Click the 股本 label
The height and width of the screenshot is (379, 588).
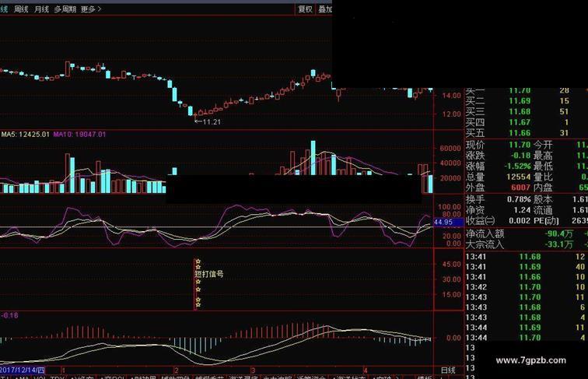tap(543, 199)
